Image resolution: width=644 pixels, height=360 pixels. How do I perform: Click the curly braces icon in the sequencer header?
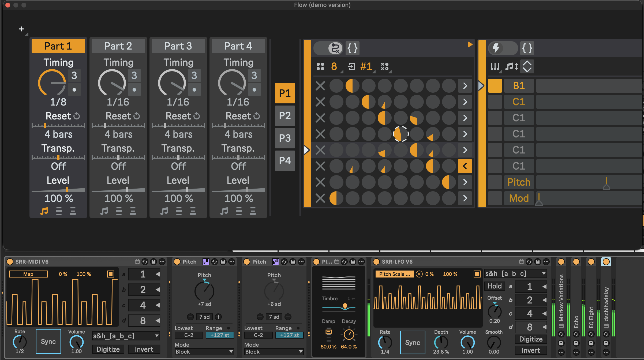point(352,48)
